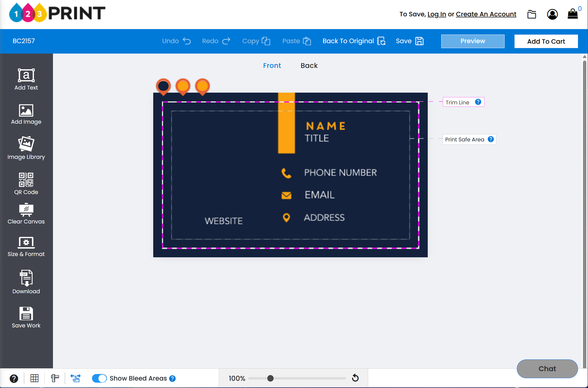Select the dark navy color marker
The image size is (588, 388).
pos(163,85)
